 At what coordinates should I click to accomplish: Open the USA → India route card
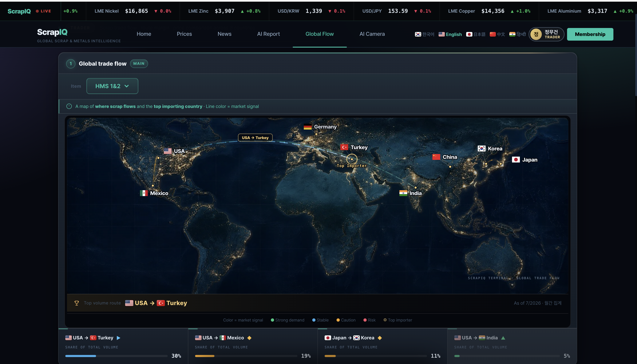(x=512, y=346)
